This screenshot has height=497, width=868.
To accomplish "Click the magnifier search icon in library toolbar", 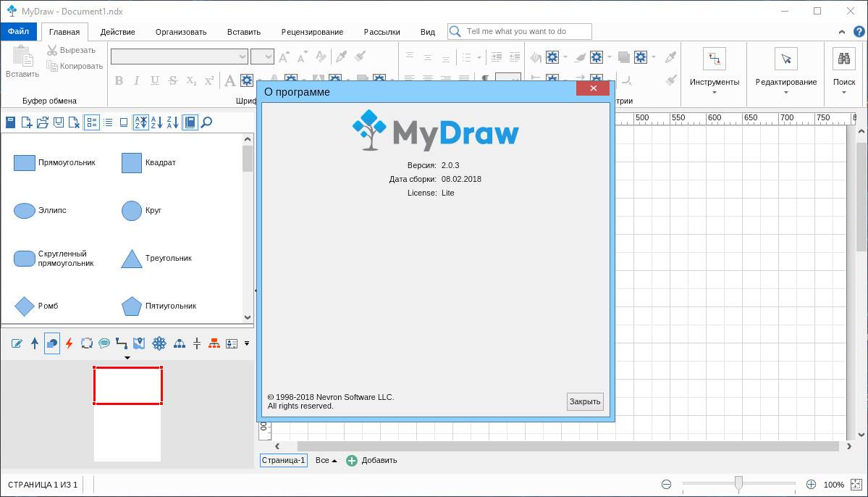I will click(206, 122).
